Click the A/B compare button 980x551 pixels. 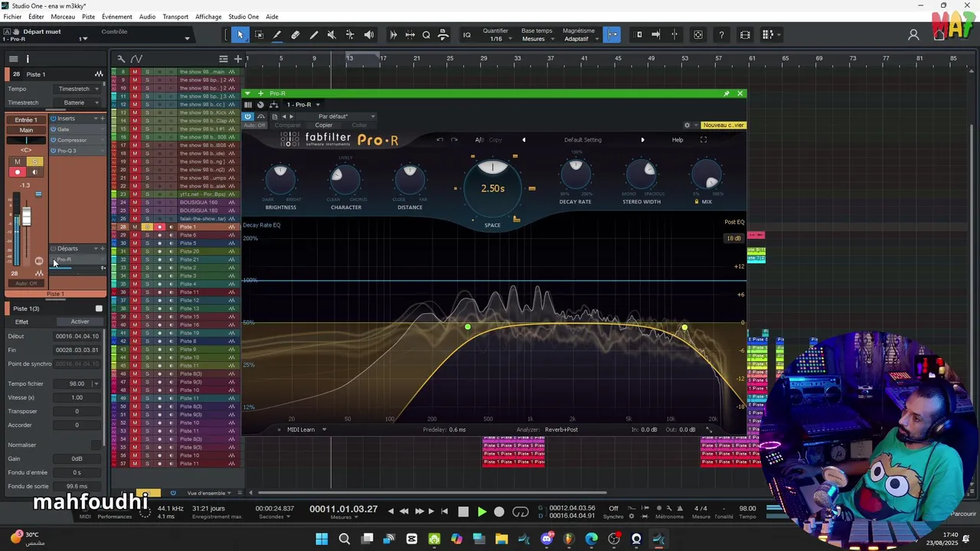tap(479, 139)
